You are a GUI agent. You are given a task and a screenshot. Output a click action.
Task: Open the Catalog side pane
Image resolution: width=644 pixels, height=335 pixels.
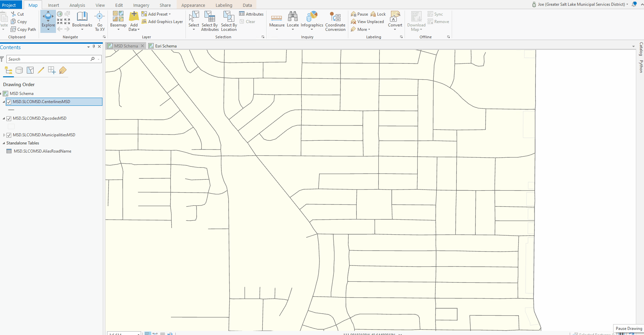coord(641,49)
